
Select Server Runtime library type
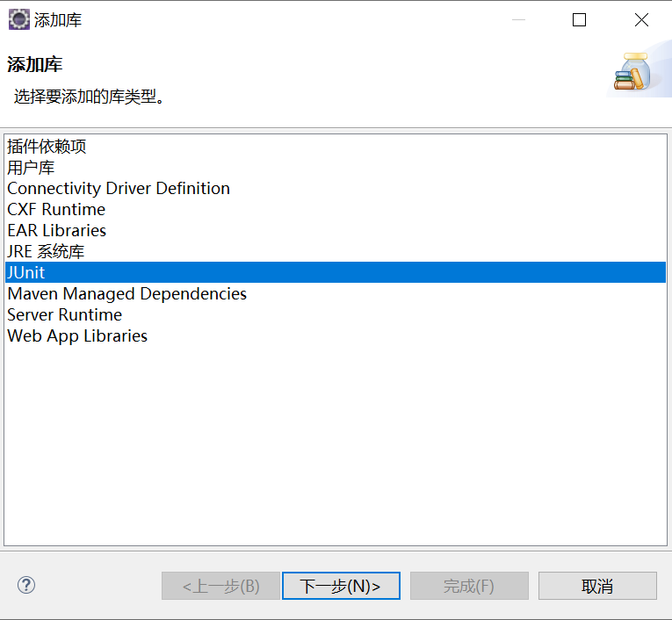pyautogui.click(x=336, y=314)
